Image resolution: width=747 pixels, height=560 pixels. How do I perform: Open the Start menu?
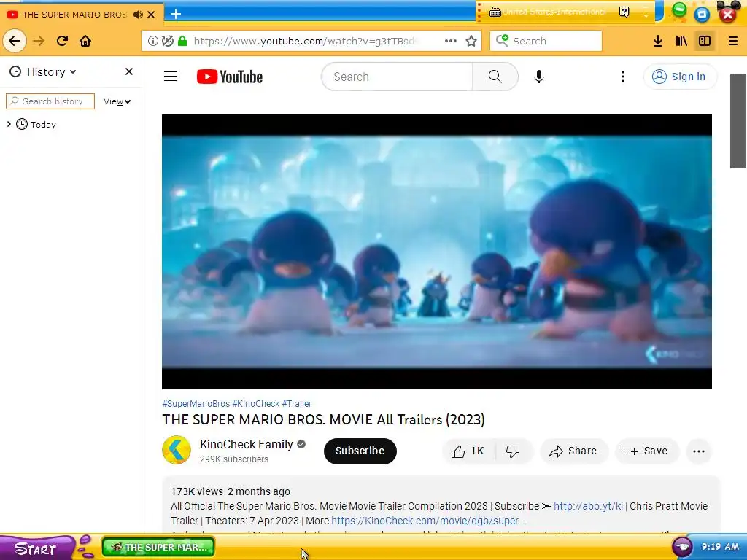coord(36,548)
